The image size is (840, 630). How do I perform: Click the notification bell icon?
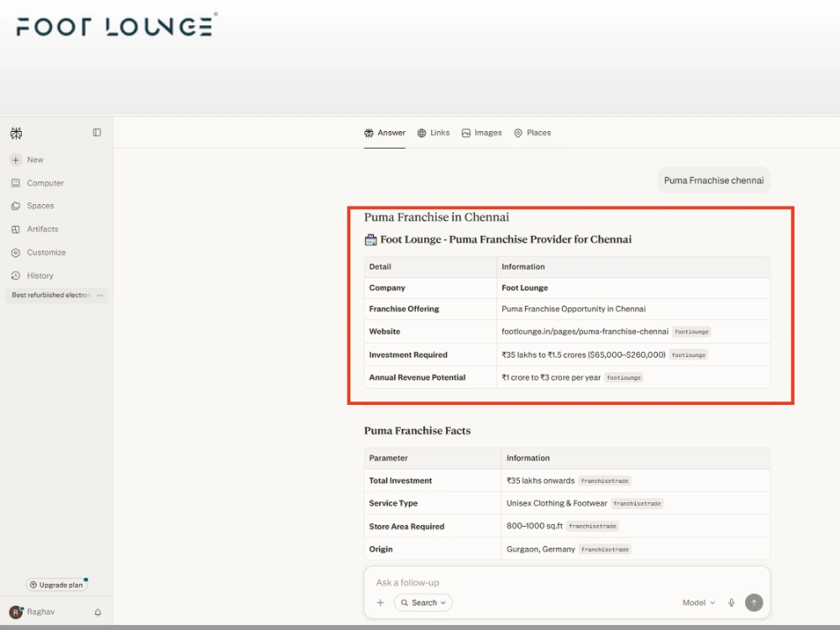coord(98,612)
